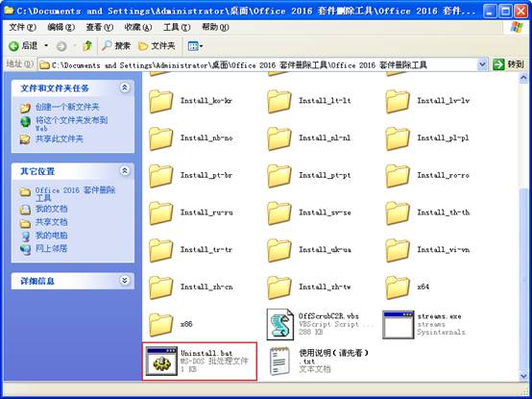The width and height of the screenshot is (532, 399).
Task: Select the OffScrubC2R.vbs script icon
Action: [279, 324]
